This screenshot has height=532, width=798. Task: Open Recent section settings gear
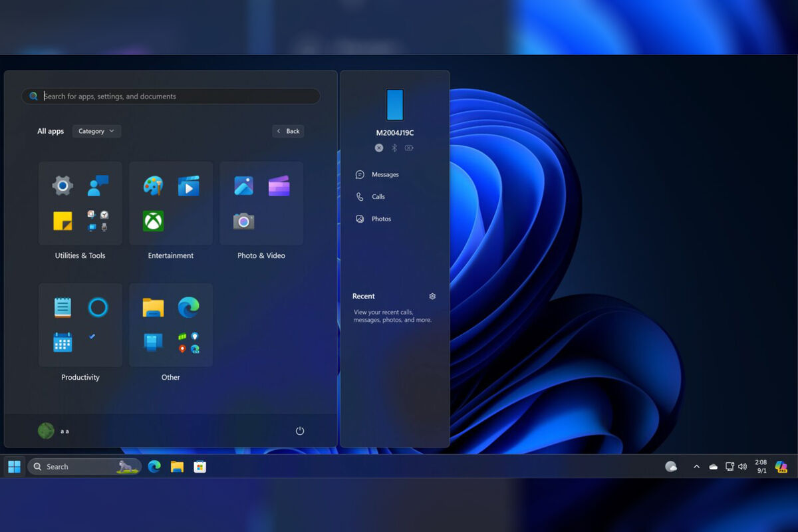pos(432,297)
